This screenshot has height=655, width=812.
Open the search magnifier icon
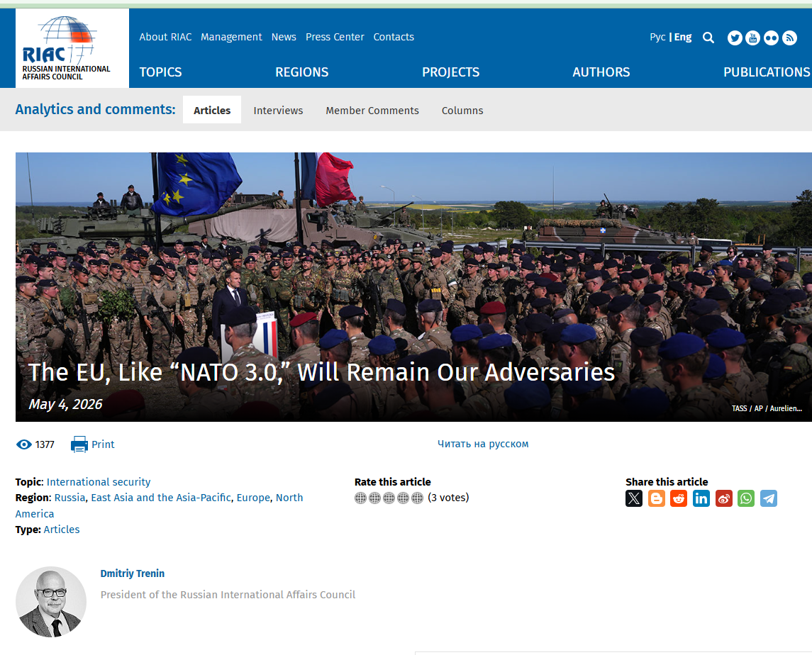point(708,38)
